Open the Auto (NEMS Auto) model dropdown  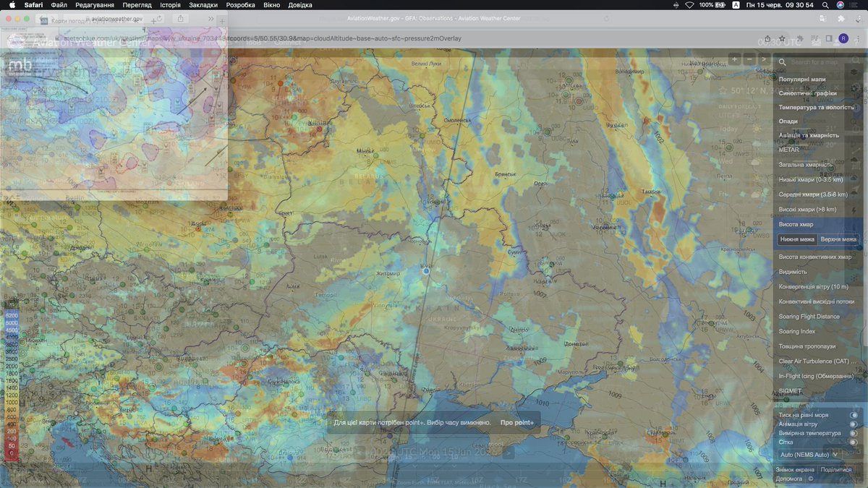(810, 454)
